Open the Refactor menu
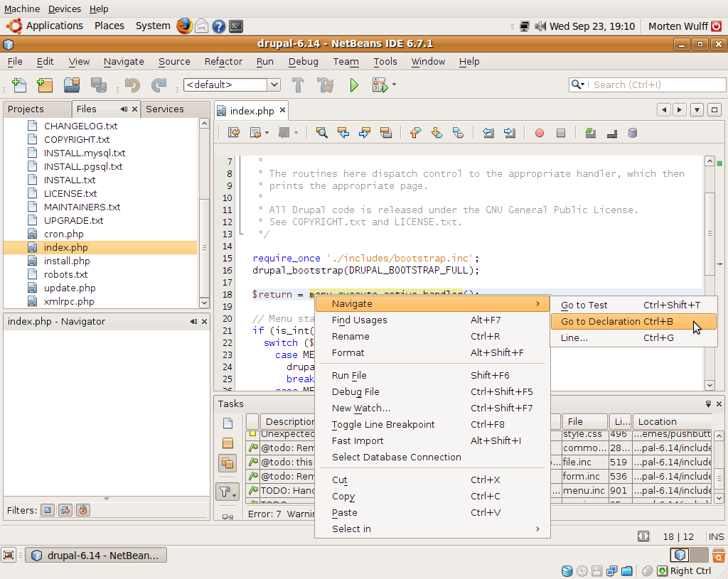Screen dimensions: 728x579 pos(223,62)
